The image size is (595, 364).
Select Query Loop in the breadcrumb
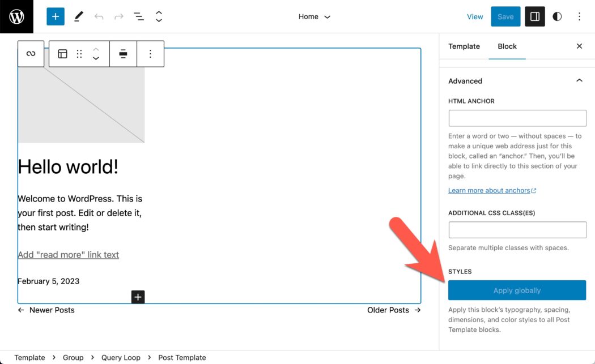tap(121, 358)
